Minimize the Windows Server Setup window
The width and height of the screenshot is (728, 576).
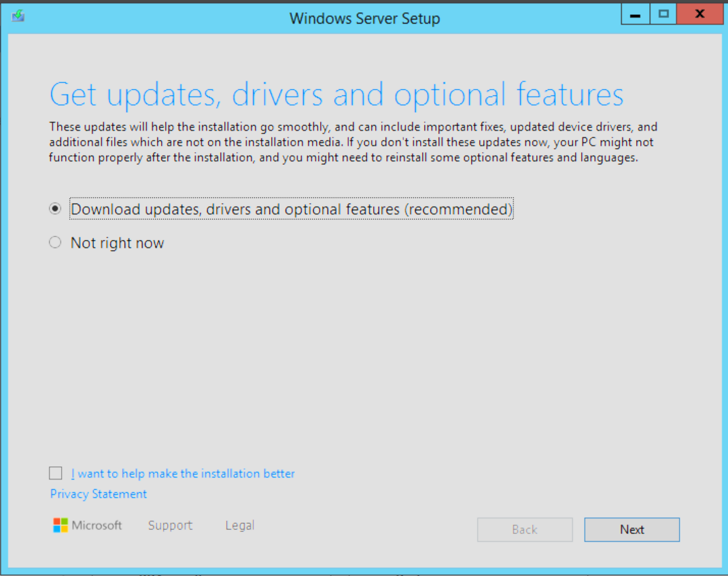click(x=636, y=15)
